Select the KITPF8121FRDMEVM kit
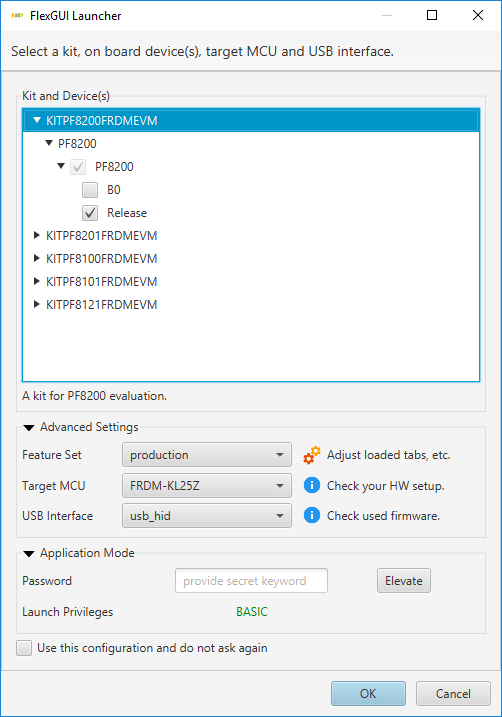The width and height of the screenshot is (502, 717). click(x=101, y=305)
